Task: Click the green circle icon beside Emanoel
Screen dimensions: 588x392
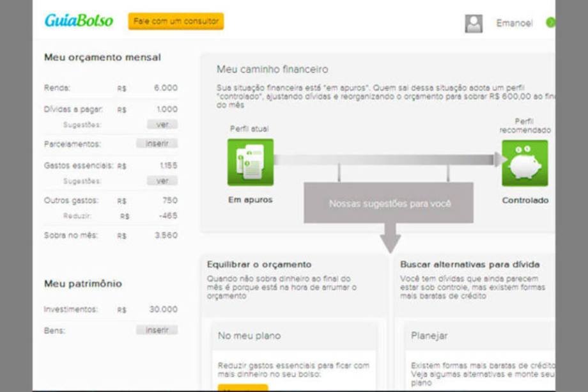Action: (550, 23)
